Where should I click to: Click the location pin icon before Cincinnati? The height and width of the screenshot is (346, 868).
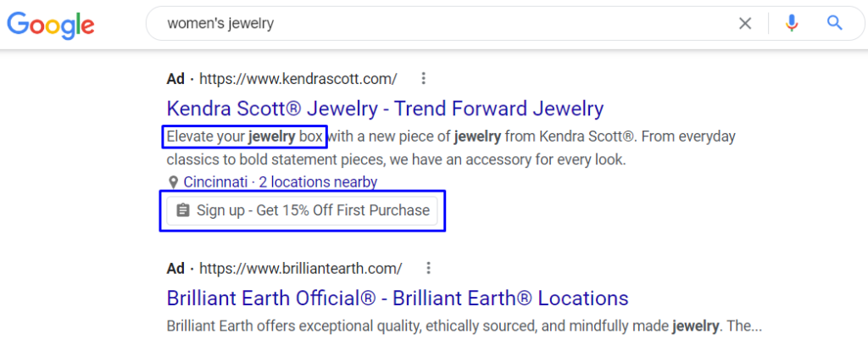coord(173,182)
